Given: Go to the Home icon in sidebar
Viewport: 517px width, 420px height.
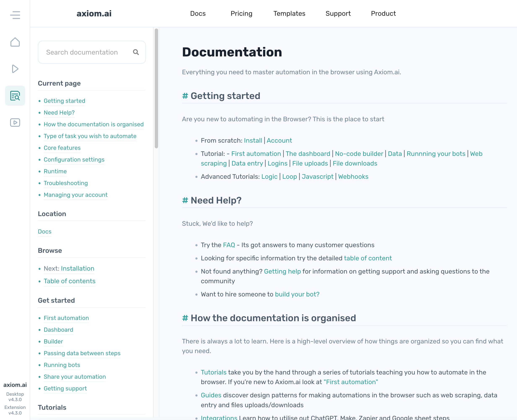Looking at the screenshot, I should click(15, 42).
